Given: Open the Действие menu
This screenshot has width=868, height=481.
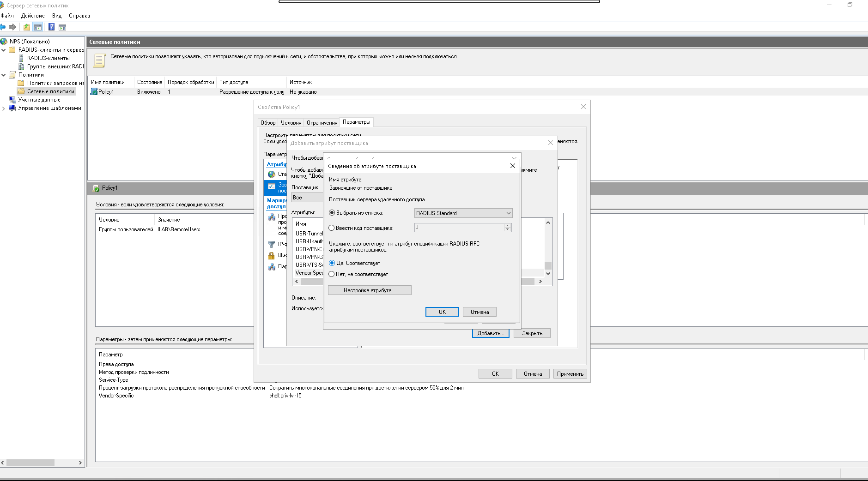Looking at the screenshot, I should (33, 16).
